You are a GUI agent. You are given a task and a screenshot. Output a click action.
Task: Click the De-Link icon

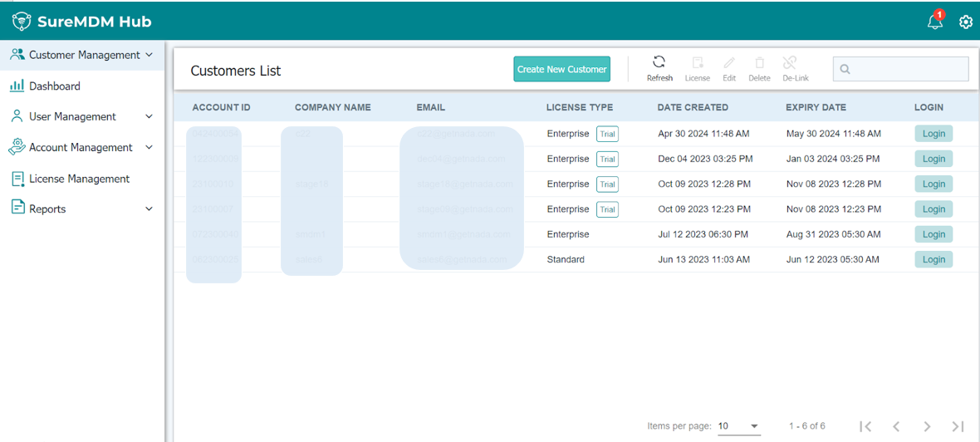click(x=790, y=63)
